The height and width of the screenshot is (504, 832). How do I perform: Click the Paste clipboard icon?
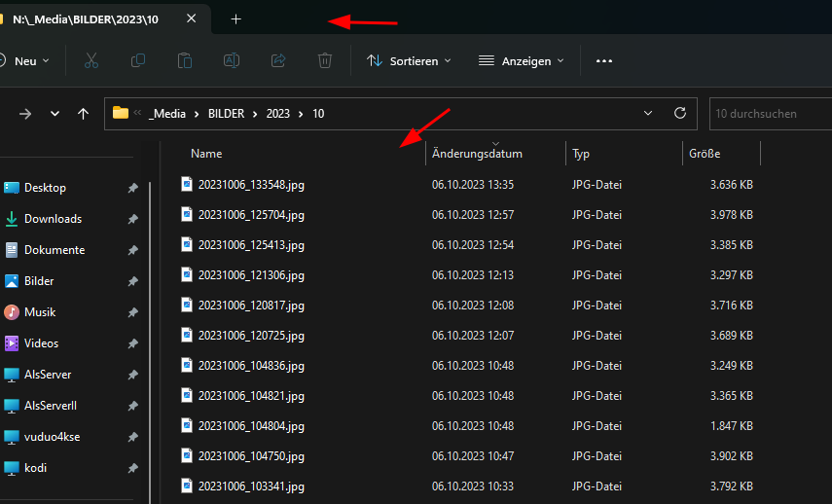(x=185, y=61)
